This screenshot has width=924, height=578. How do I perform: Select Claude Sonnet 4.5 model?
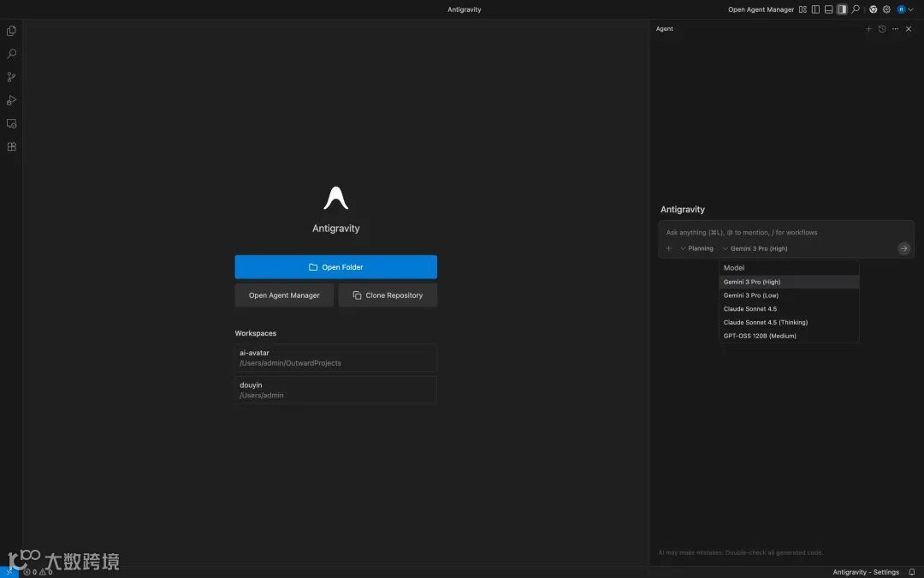pyautogui.click(x=789, y=309)
